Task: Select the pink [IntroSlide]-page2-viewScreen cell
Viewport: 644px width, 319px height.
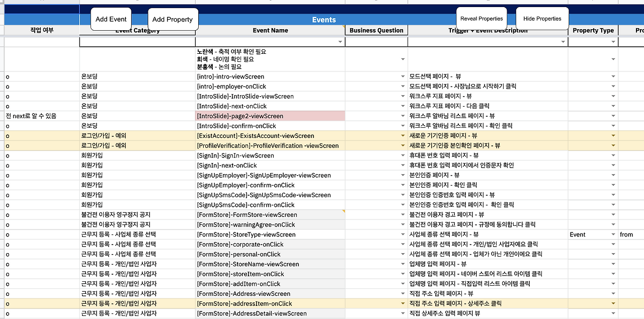Action: tap(270, 116)
